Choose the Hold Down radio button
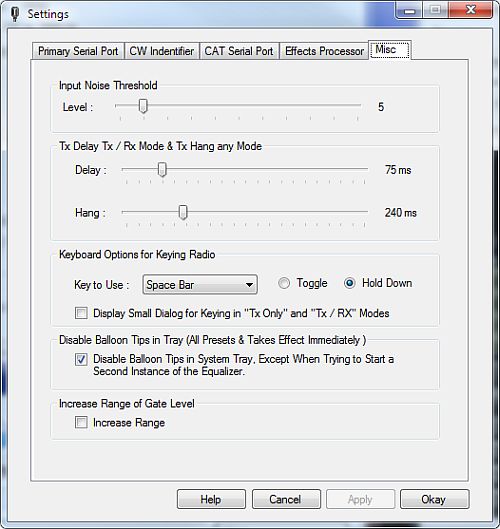The image size is (500, 529). (x=350, y=283)
